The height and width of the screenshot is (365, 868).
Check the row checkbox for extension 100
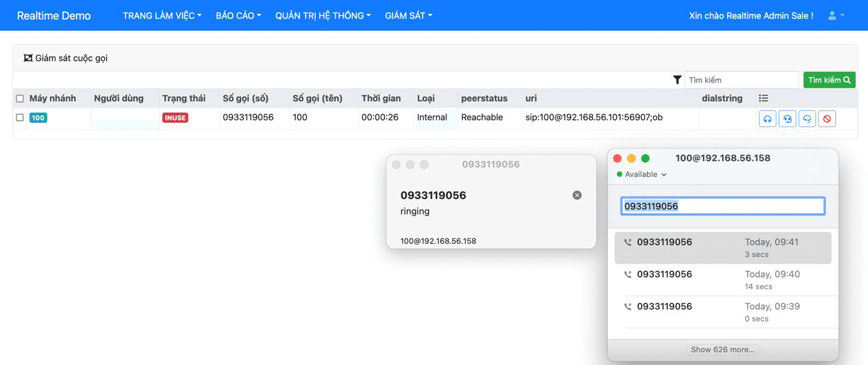(x=19, y=117)
